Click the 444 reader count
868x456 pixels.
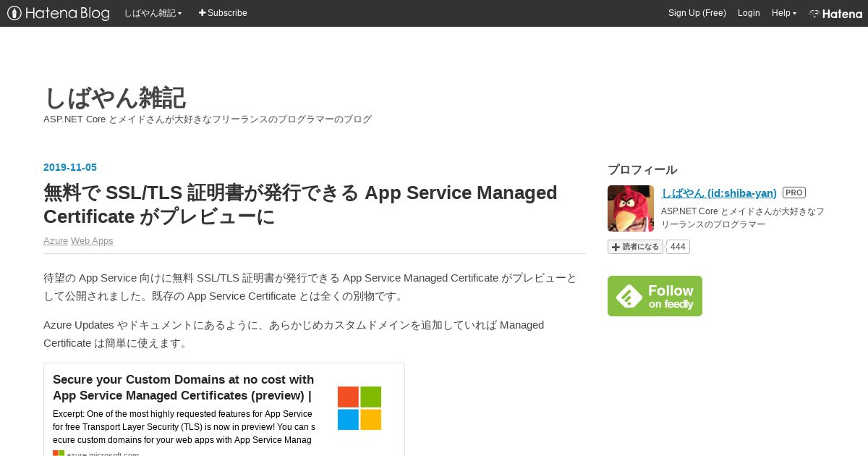(678, 247)
